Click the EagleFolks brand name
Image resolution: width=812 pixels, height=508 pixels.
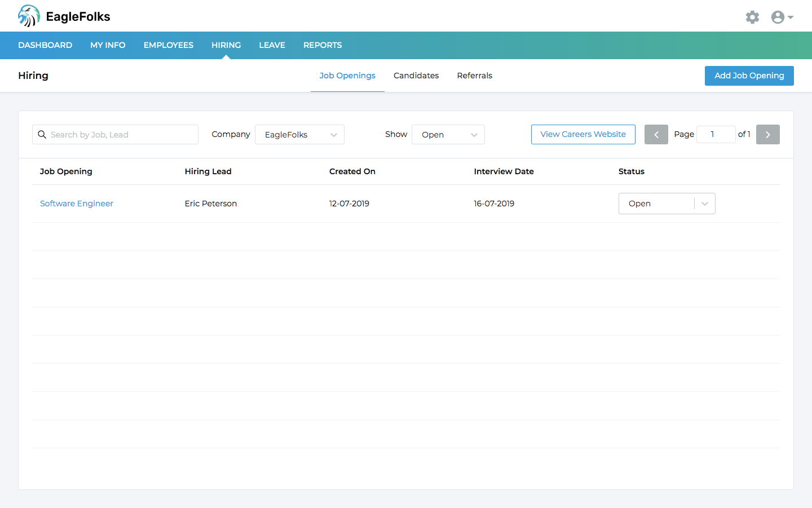click(x=78, y=16)
